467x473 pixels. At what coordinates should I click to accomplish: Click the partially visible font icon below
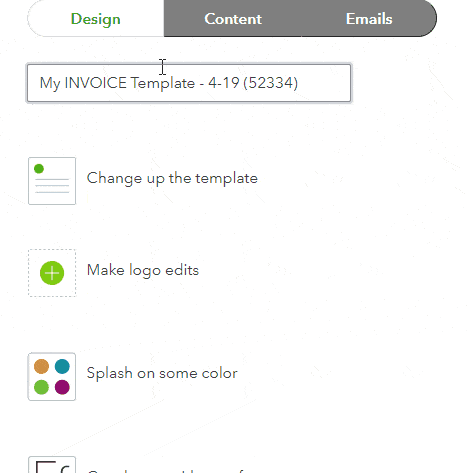pos(52,465)
